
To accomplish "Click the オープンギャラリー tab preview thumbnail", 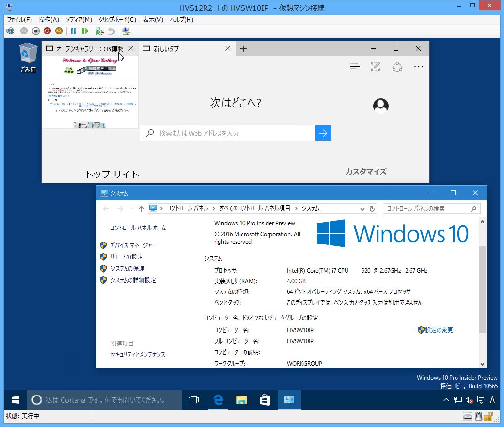I will coord(90,92).
